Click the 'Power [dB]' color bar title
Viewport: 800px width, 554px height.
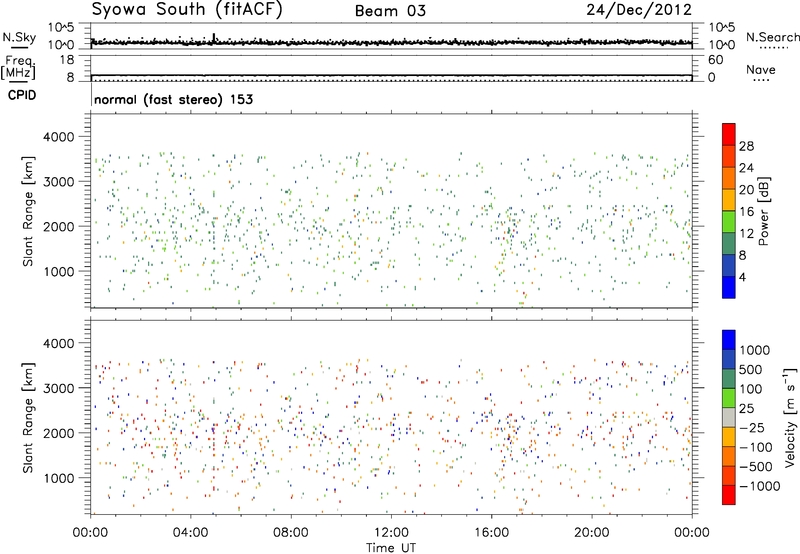click(763, 211)
